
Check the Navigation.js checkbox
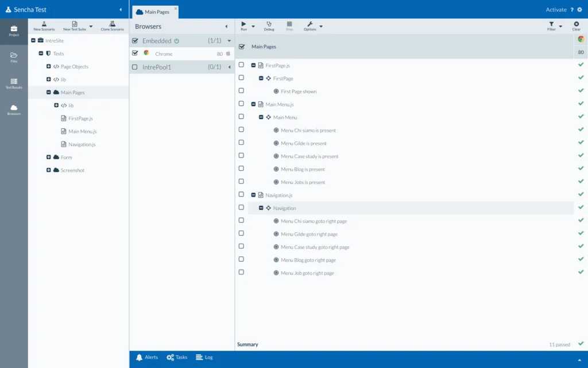(x=241, y=194)
